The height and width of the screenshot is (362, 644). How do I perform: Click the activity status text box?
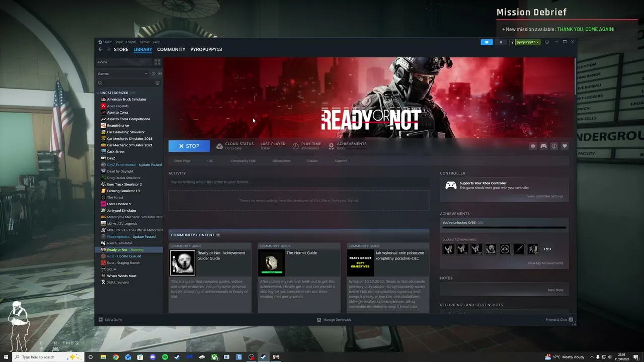298,182
